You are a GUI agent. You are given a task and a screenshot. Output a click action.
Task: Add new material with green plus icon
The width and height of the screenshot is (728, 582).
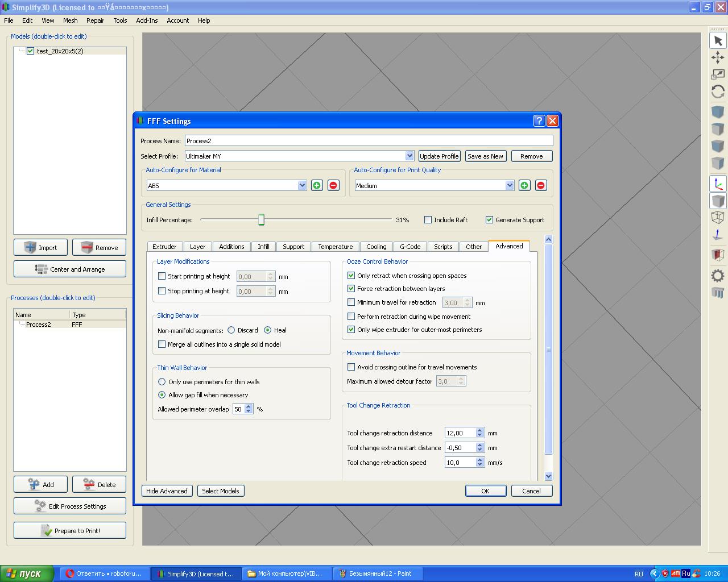pos(317,185)
